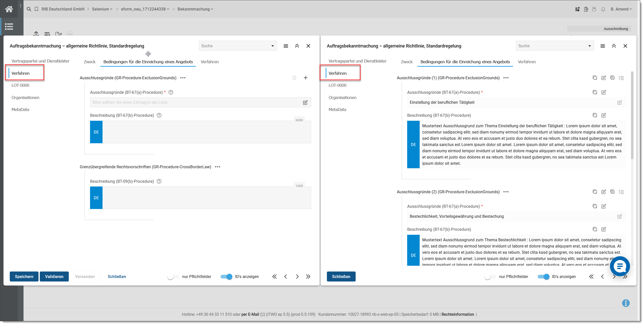Toggle nur Pflichtfelder switch in right dialog

[490, 276]
